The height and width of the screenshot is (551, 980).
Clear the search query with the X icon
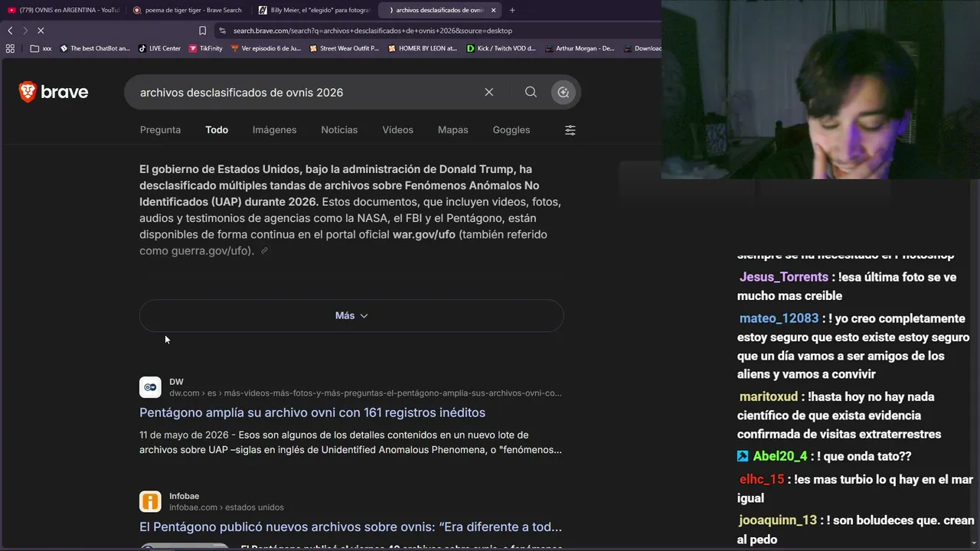coord(488,93)
